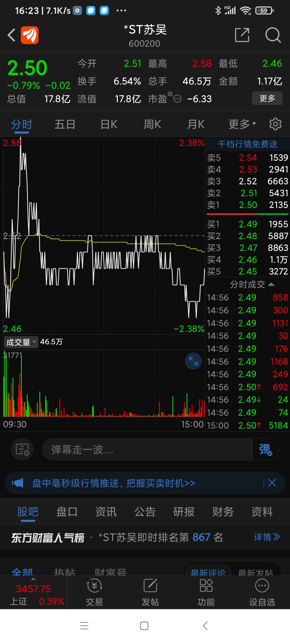Tap the stock title *ST苏吴 600200
This screenshot has height=644, width=290.
tap(145, 35)
